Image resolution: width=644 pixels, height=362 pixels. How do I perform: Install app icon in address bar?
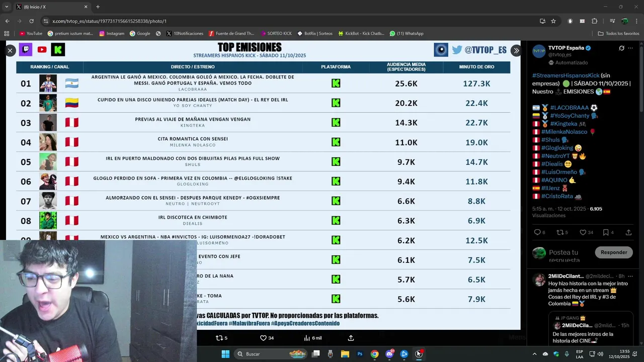(x=542, y=21)
